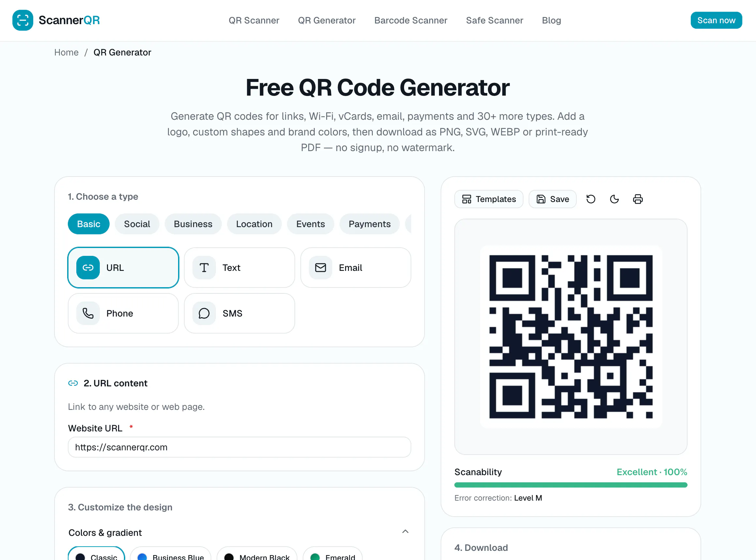The width and height of the screenshot is (756, 560).
Task: Open QR Scanner nav link
Action: click(x=254, y=20)
